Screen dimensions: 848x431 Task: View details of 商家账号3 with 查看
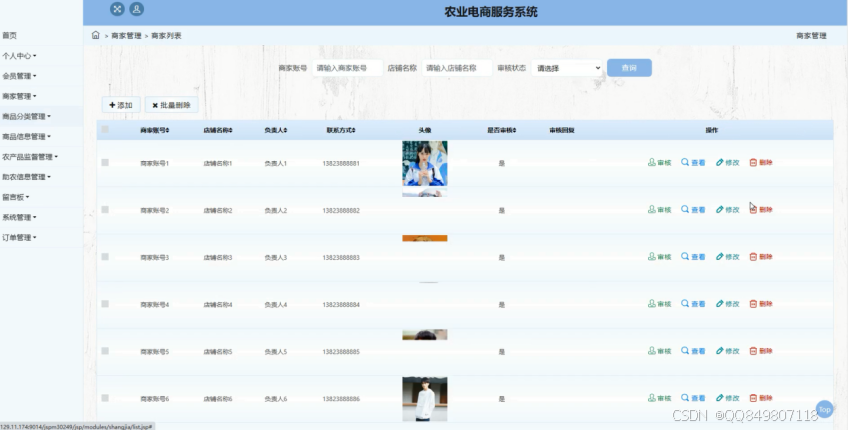click(693, 257)
